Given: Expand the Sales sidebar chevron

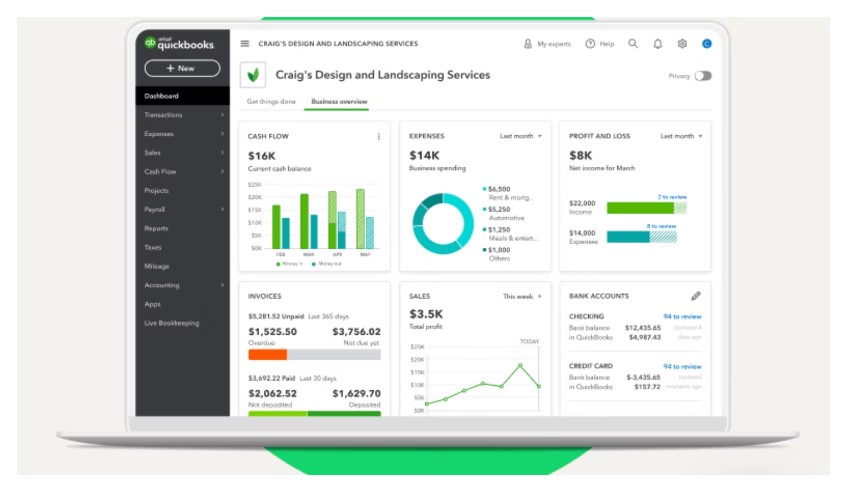Looking at the screenshot, I should pos(222,153).
